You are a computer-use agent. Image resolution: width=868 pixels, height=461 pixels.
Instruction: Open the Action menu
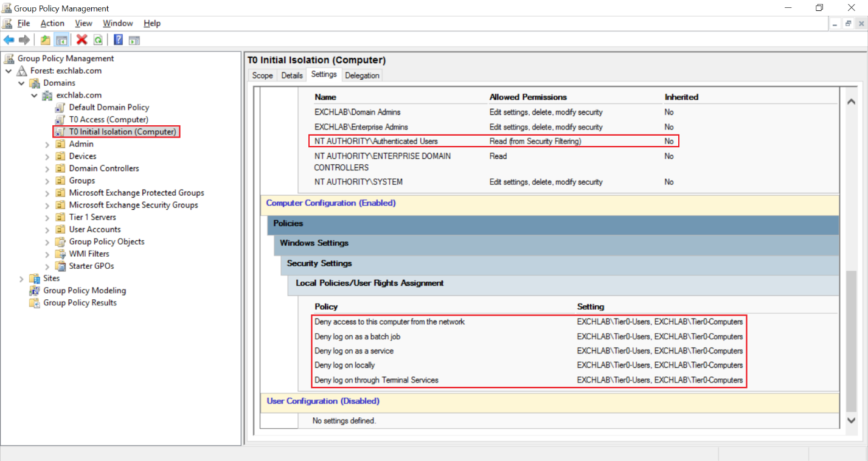52,23
